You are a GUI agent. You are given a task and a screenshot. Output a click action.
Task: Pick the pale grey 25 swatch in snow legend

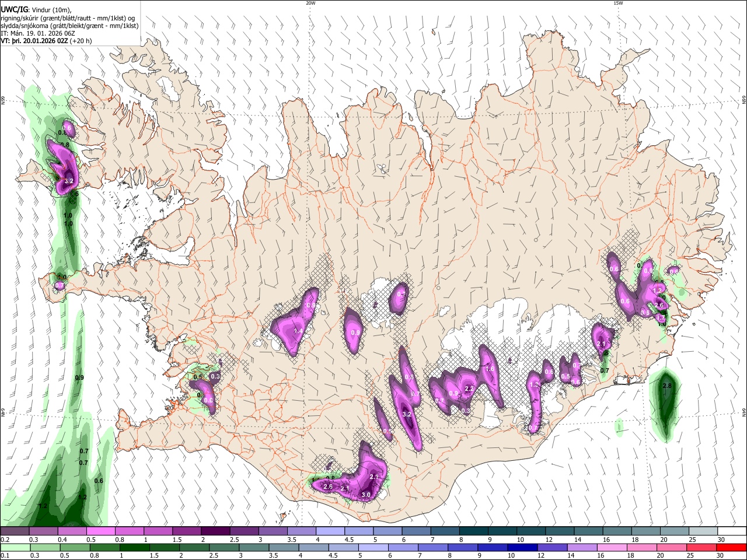pos(703,531)
